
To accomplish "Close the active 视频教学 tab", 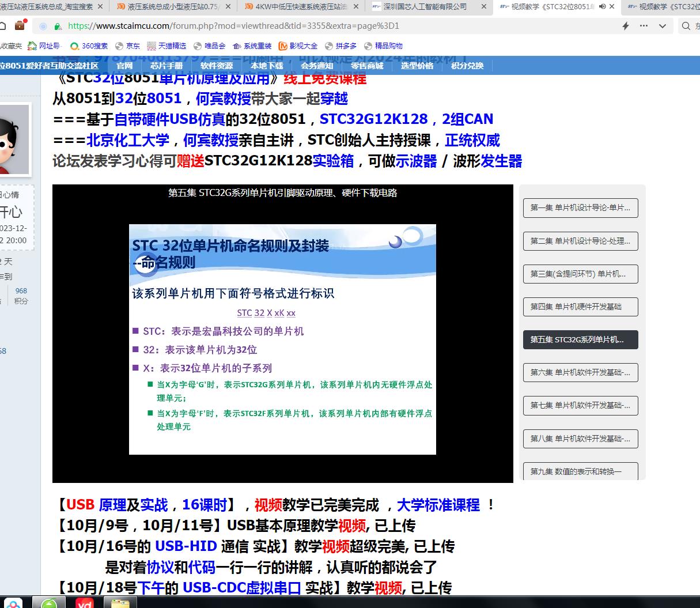I will [612, 6].
